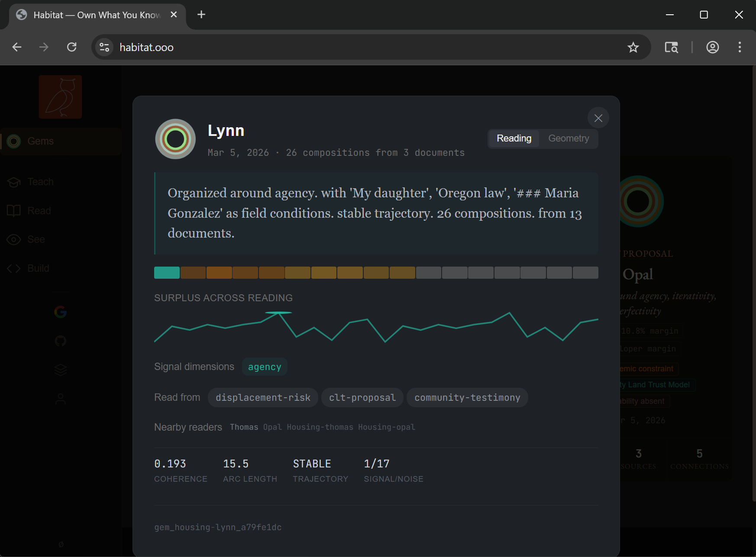
Task: Click the Lynn concentric ring avatar
Action: 175,139
